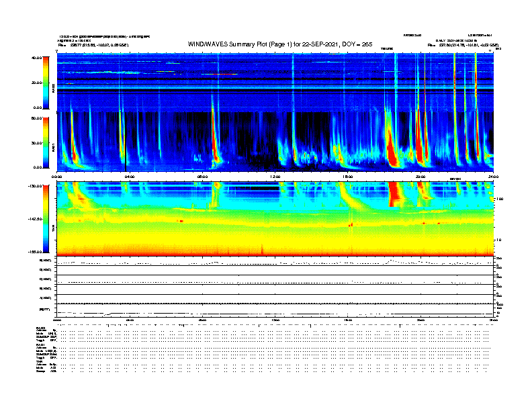Click the 10 frequency label right of TNR
The width and height of the screenshot is (532, 411).
click(x=499, y=240)
